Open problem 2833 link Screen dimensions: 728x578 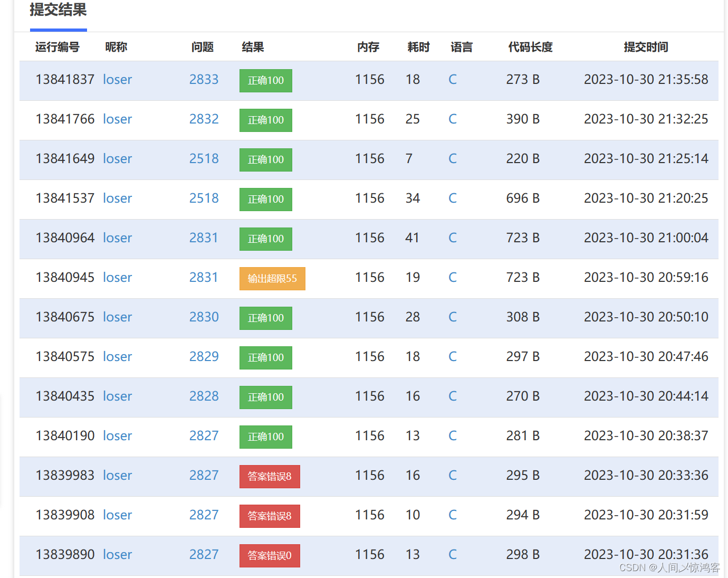point(204,80)
